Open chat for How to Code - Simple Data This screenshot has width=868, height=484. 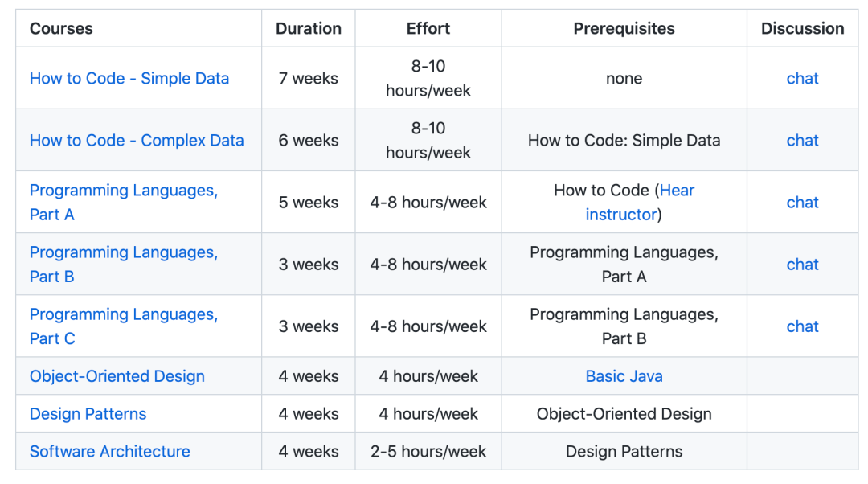(x=802, y=79)
